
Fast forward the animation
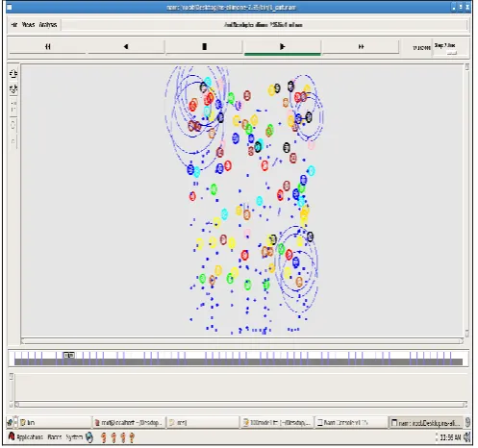tap(361, 47)
